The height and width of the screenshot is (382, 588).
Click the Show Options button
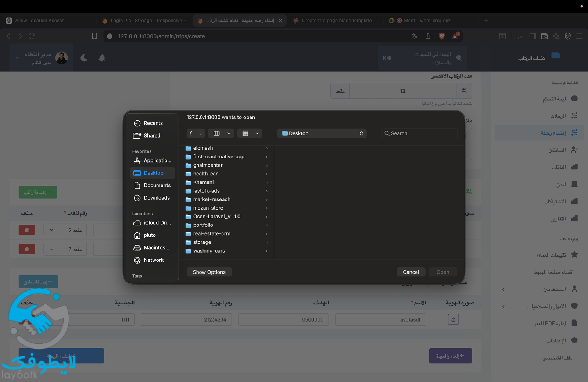coord(209,272)
